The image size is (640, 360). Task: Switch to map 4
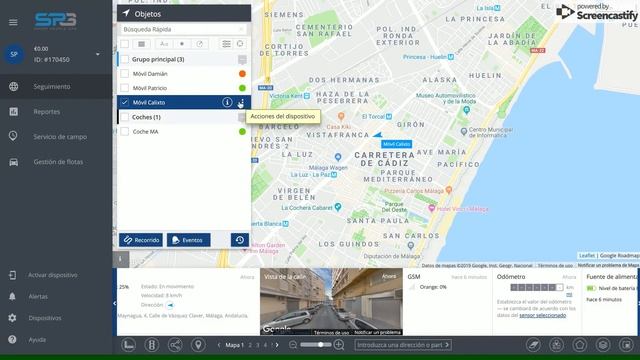(x=265, y=345)
